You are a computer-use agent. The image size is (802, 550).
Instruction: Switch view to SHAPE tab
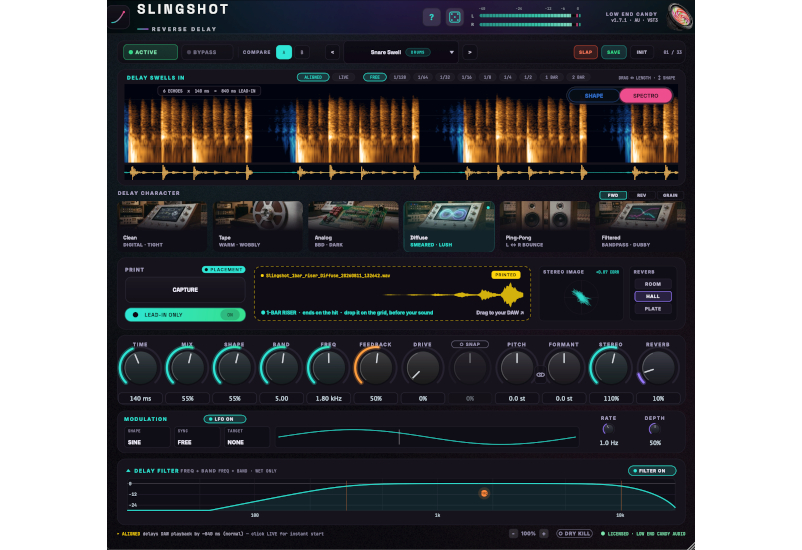click(594, 96)
